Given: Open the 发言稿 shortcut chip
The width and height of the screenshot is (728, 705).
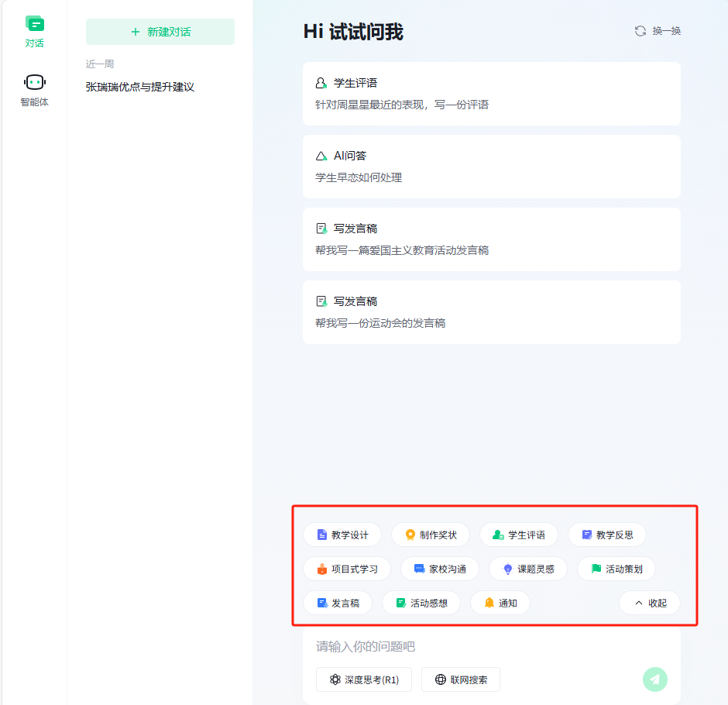Looking at the screenshot, I should click(338, 603).
